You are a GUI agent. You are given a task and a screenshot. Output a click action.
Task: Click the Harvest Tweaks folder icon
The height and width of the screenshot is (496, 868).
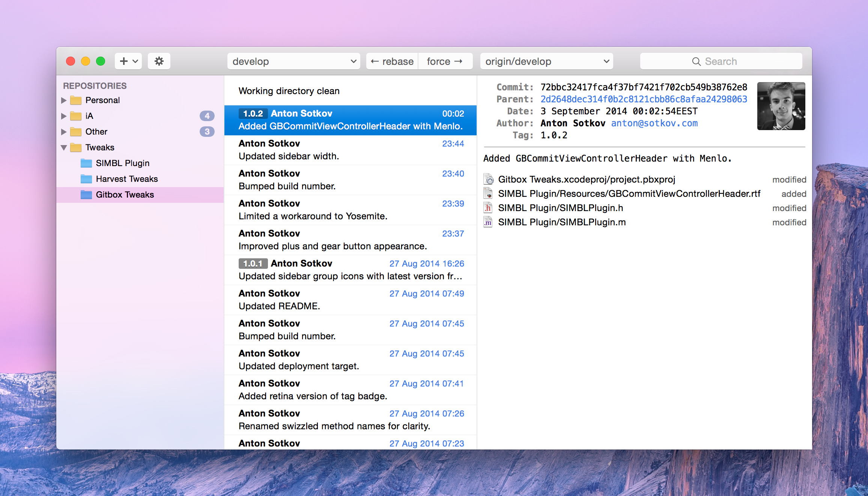pyautogui.click(x=86, y=179)
